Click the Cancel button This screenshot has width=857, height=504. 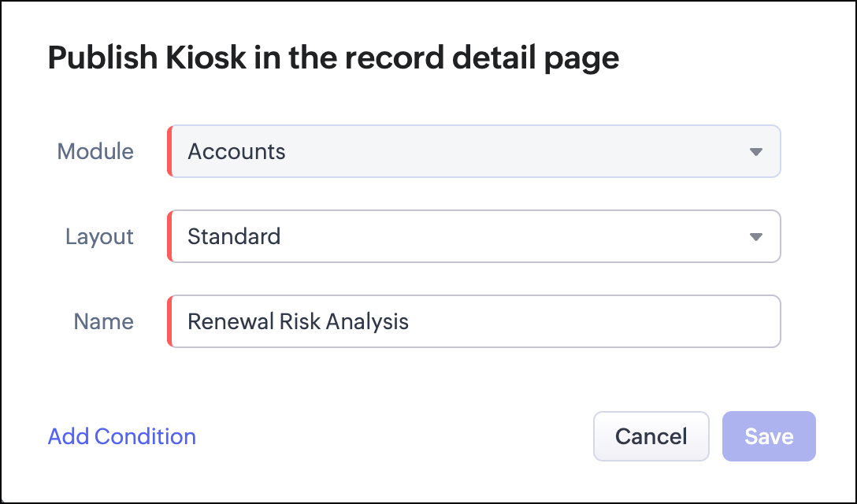[x=651, y=436]
